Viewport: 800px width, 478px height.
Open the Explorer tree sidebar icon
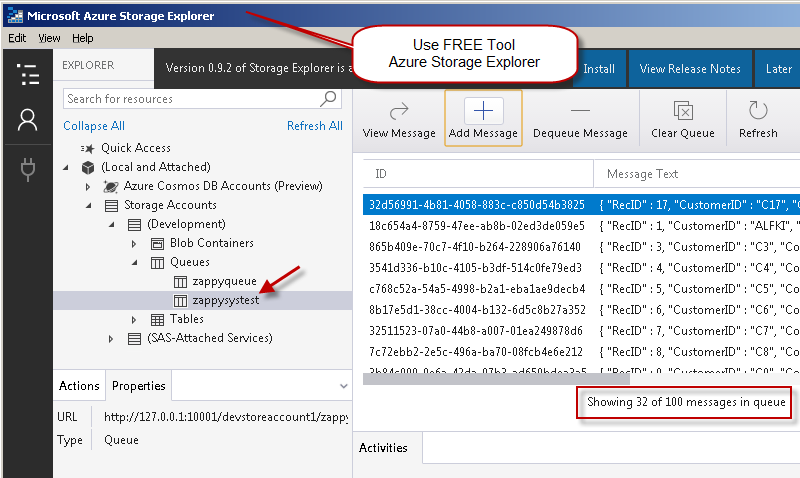point(28,74)
